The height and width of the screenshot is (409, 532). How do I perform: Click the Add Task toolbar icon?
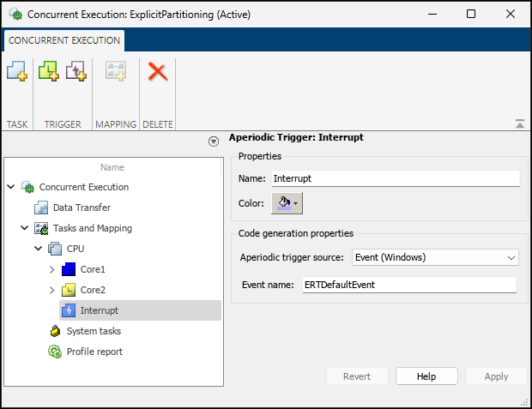click(x=17, y=72)
